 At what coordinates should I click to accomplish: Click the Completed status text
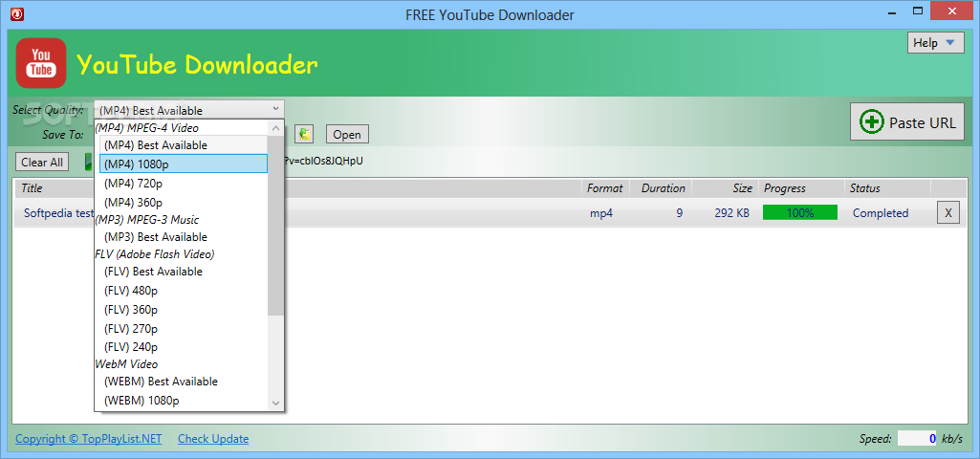coord(881,213)
